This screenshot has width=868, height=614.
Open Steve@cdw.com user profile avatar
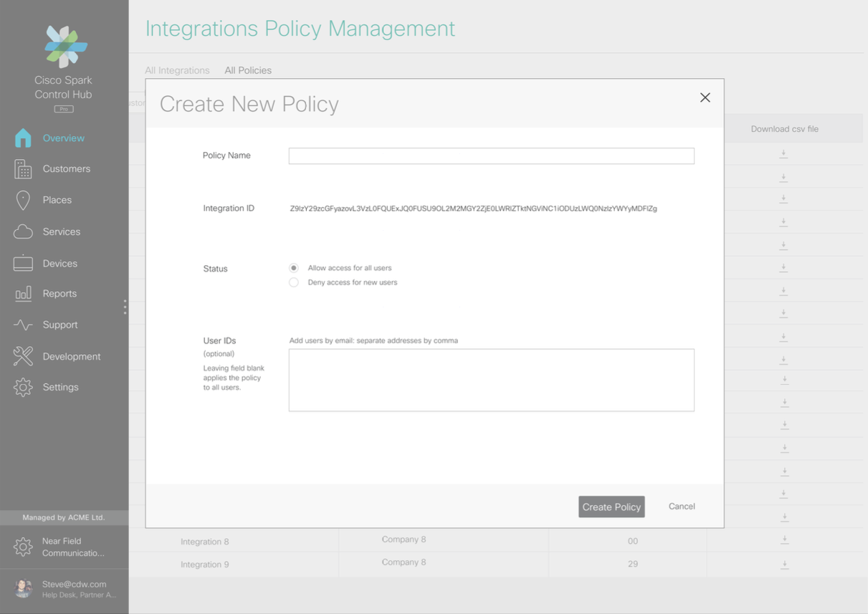coord(23,588)
